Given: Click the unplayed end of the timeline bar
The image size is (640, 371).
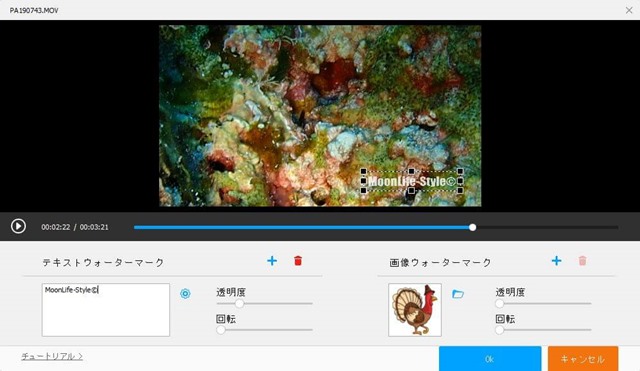Looking at the screenshot, I should coord(547,227).
